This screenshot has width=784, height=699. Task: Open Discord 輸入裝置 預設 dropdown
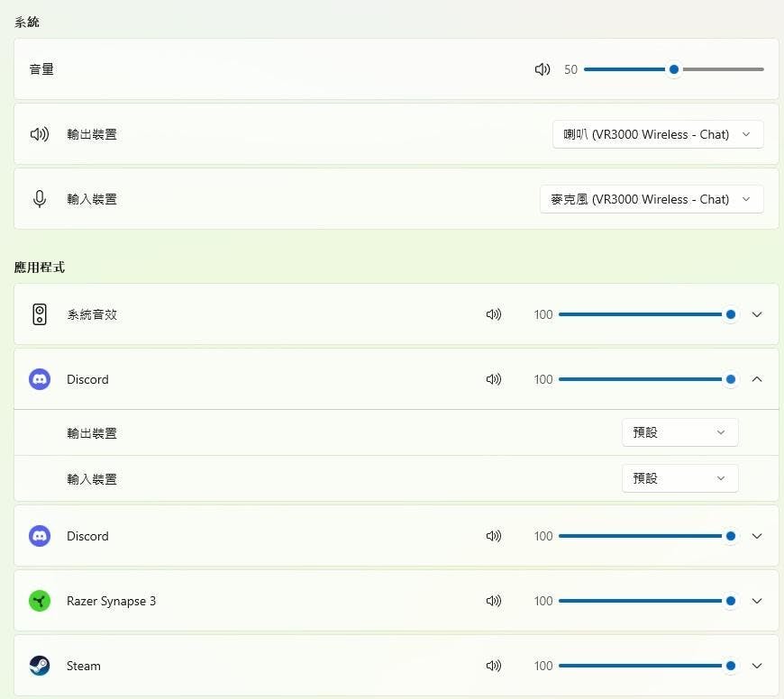pos(680,478)
